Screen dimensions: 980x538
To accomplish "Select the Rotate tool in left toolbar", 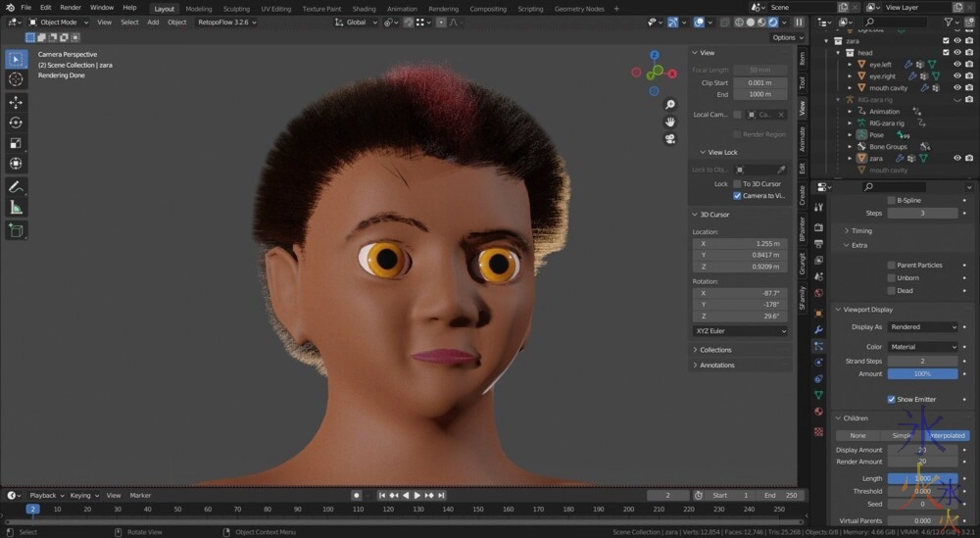I will point(16,122).
